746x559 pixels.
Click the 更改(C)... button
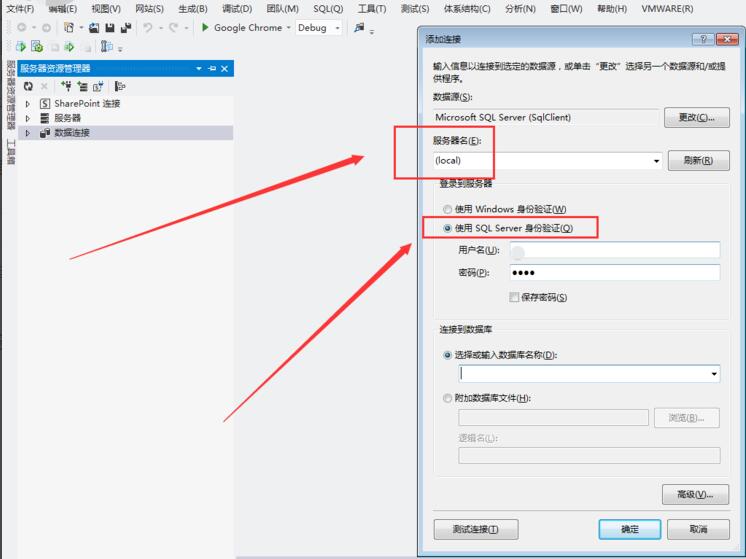coord(697,117)
